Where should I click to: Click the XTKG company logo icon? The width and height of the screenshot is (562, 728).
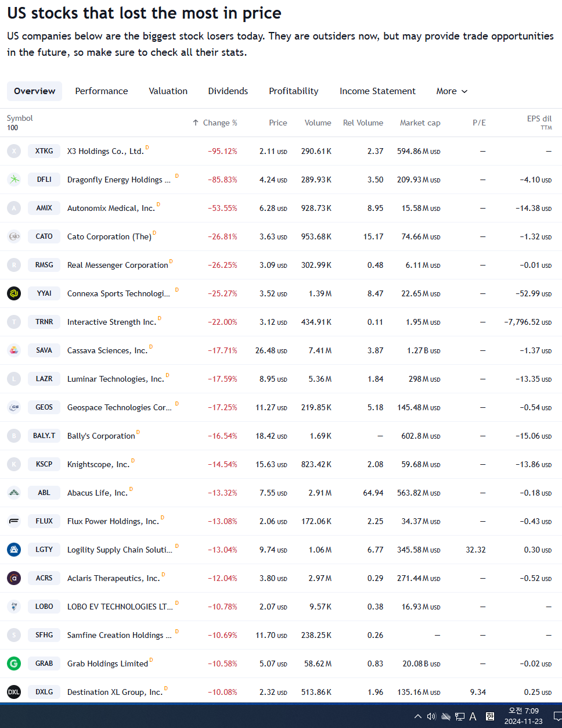[x=14, y=151]
